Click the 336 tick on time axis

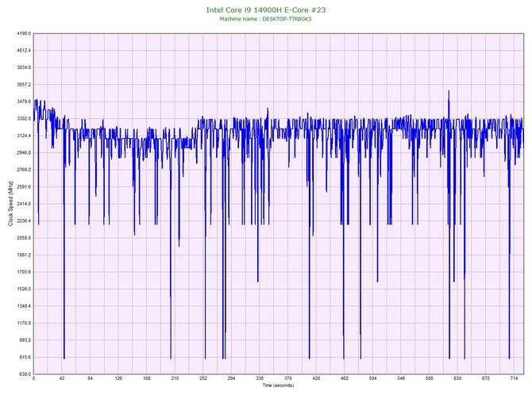(260, 378)
